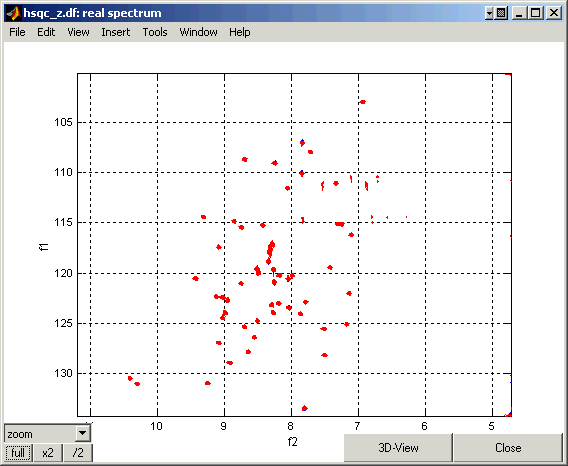Minimize the hsqc_z.df spectrum window
Screen dimensions: 568x466
519,13
